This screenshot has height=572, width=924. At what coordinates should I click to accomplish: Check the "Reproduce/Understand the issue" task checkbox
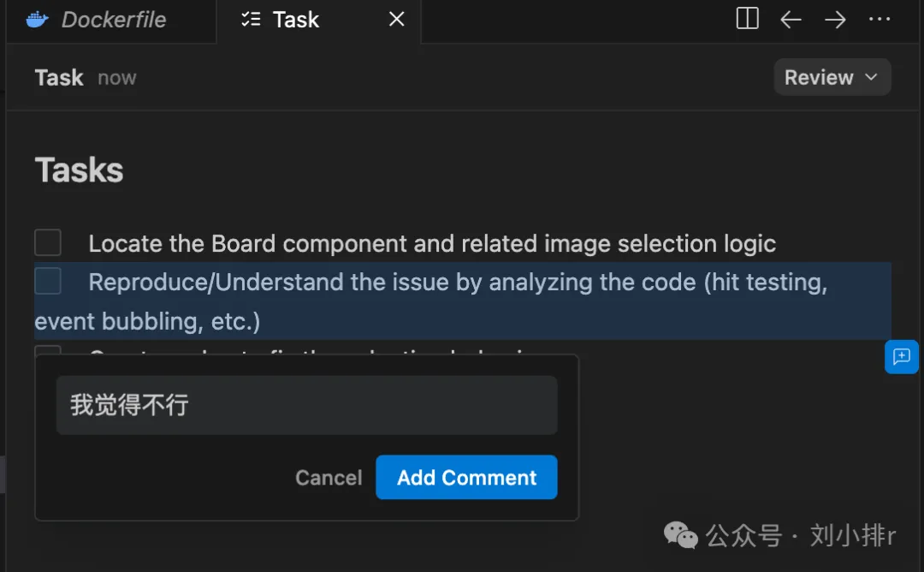coord(48,281)
